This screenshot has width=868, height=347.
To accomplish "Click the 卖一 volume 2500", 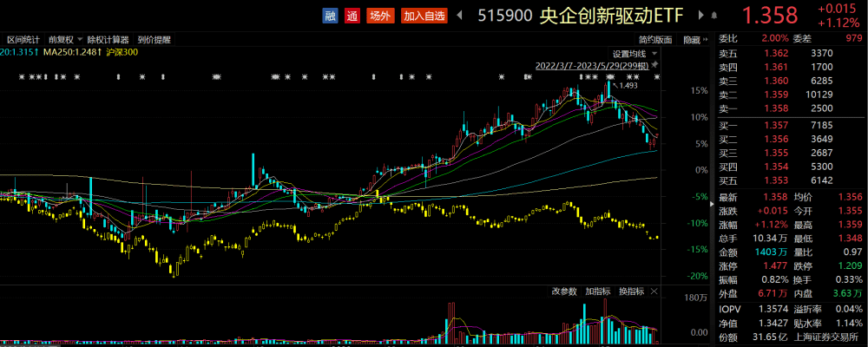I will click(822, 108).
